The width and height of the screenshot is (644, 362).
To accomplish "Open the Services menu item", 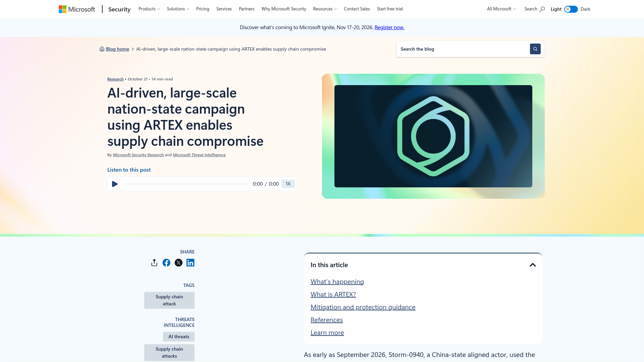I will (x=224, y=9).
